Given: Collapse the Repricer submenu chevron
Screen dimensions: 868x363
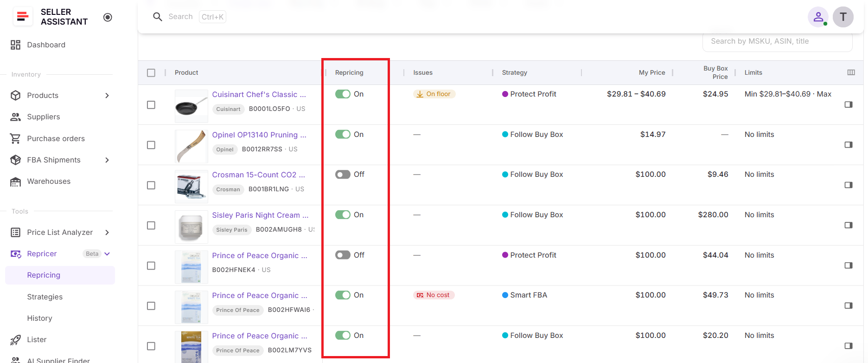Looking at the screenshot, I should (x=107, y=254).
